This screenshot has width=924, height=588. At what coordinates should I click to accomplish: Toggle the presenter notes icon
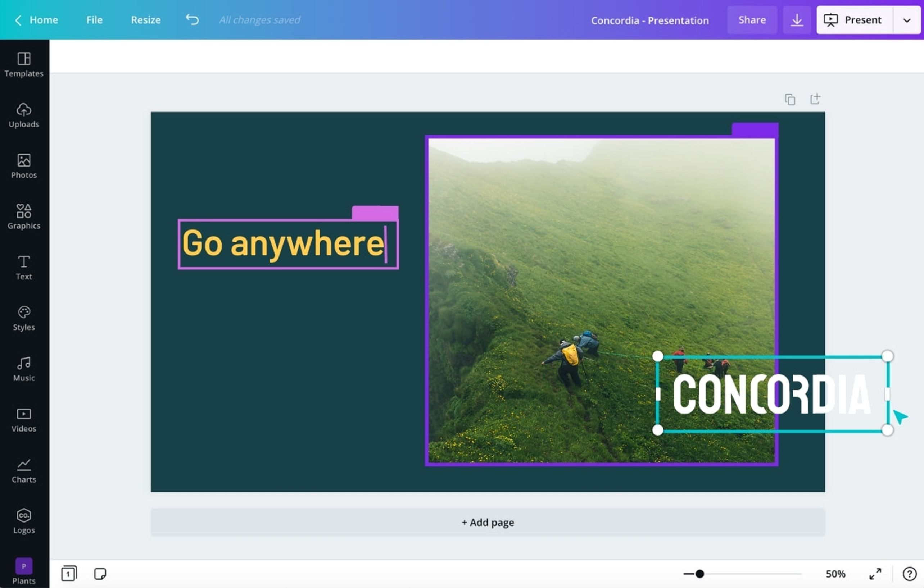tap(100, 574)
